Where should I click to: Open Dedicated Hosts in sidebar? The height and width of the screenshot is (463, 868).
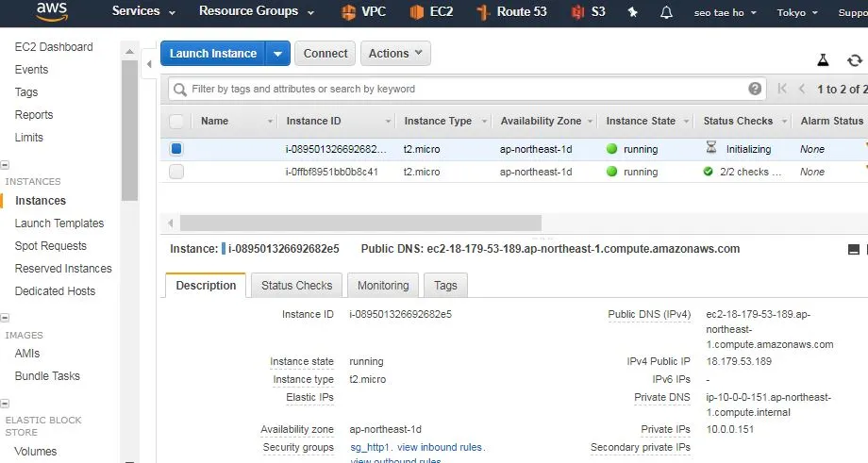pyautogui.click(x=55, y=291)
